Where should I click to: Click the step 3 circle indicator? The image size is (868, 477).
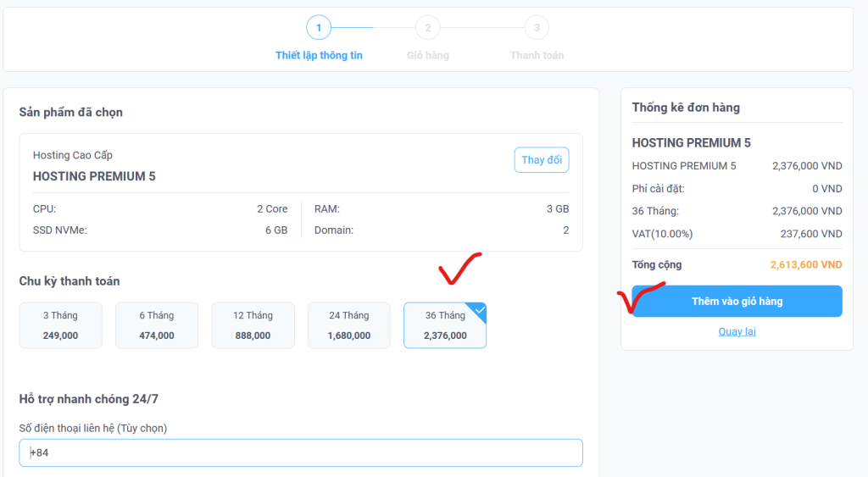[537, 28]
